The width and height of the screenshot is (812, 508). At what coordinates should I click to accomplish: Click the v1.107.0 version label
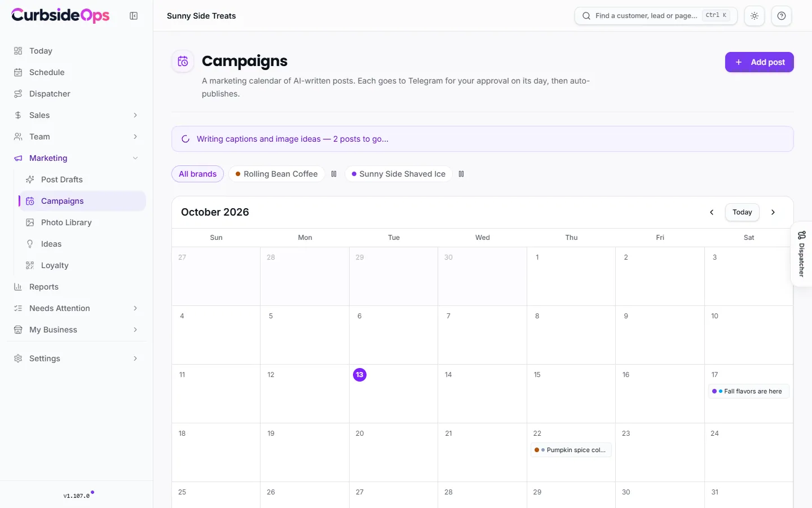[76, 496]
